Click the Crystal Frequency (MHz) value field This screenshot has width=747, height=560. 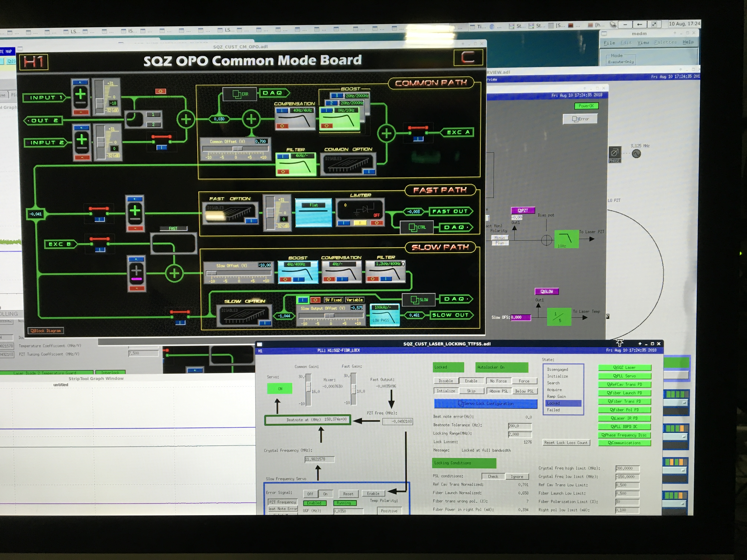coord(319,459)
